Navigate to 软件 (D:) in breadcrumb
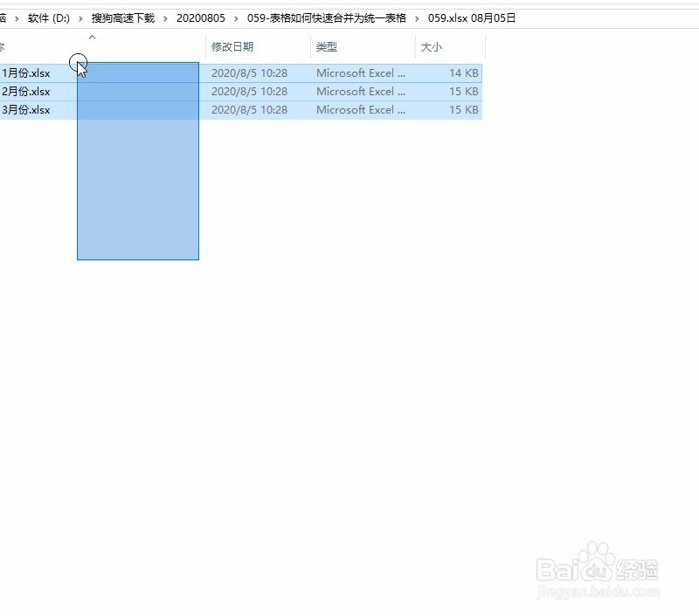699x616 pixels. click(x=49, y=18)
